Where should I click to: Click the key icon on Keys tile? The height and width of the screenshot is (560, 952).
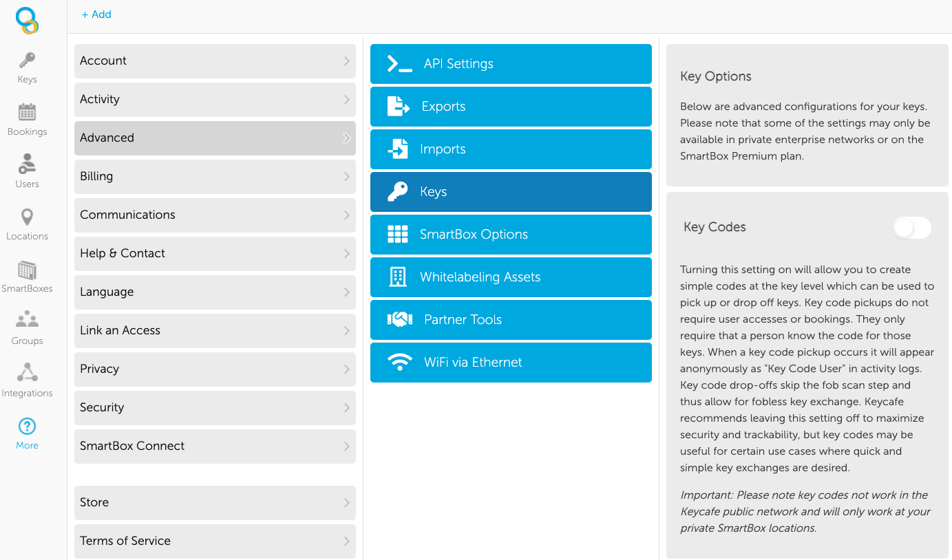point(398,192)
